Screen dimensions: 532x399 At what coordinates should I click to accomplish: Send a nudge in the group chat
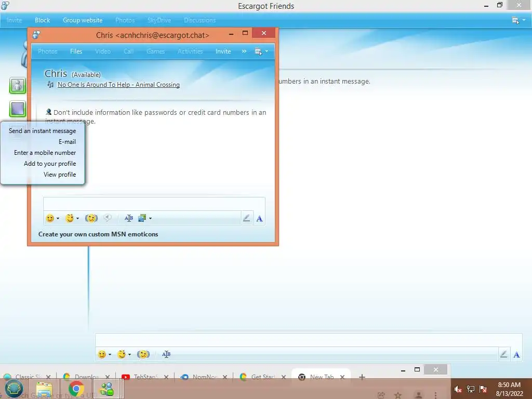coord(143,354)
